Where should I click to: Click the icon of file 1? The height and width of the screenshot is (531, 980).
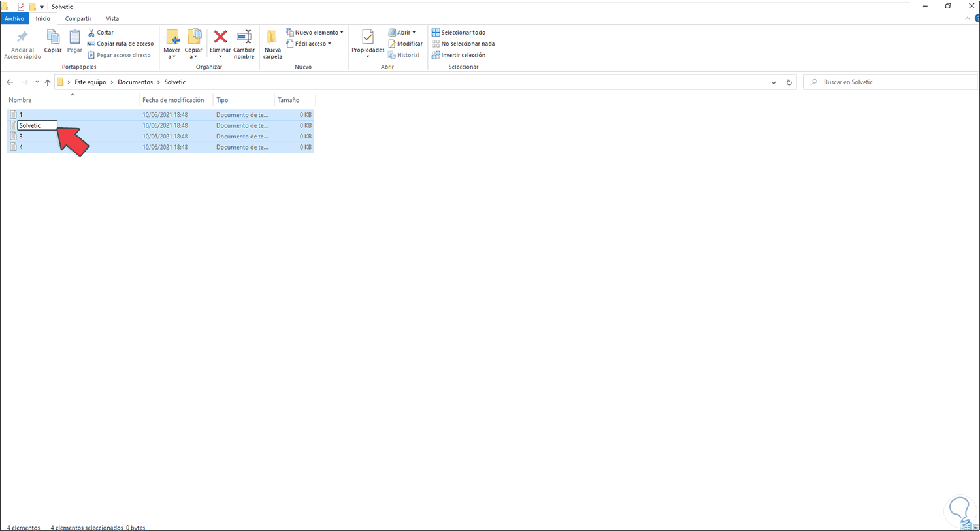(x=13, y=115)
